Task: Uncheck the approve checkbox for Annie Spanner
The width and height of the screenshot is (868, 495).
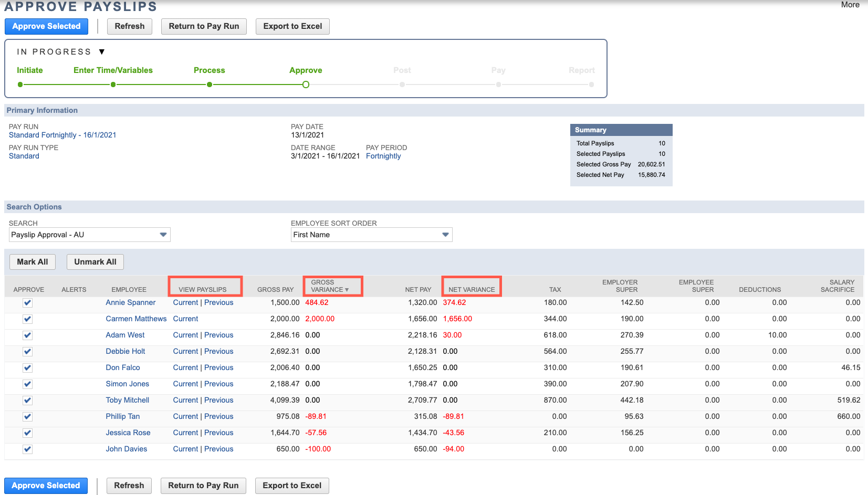Action: pos(27,302)
